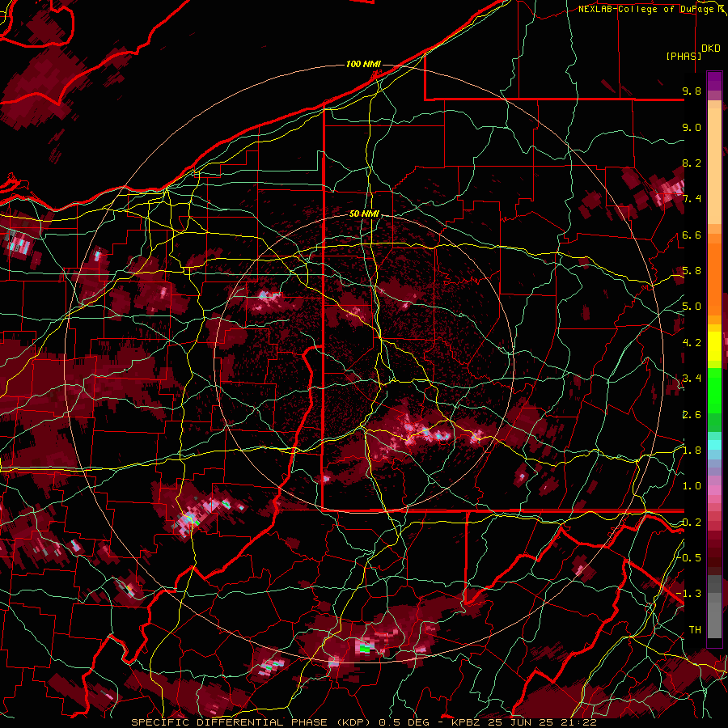
Task: Click the 8.2 value on color scale
Action: (x=692, y=163)
